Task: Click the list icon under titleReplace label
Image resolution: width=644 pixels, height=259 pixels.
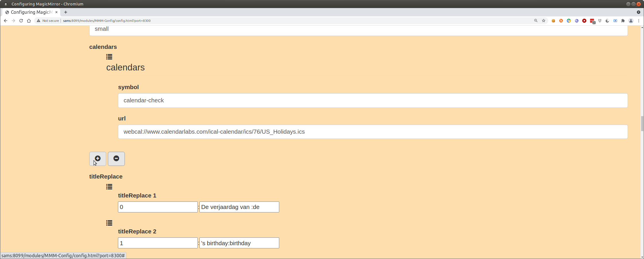Action: coord(109,187)
